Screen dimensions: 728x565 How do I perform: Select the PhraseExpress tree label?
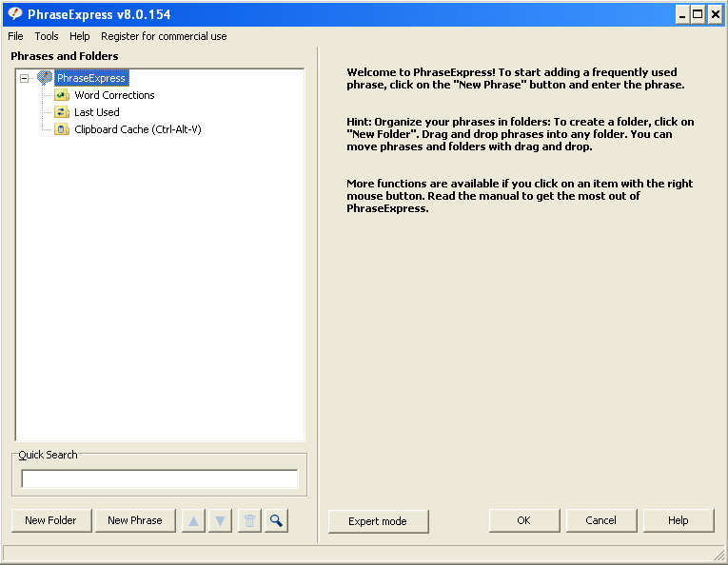(x=91, y=78)
